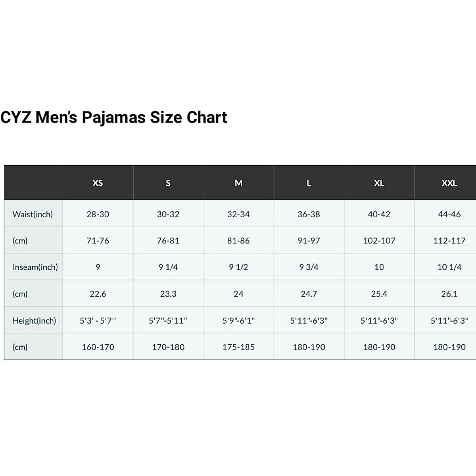The height and width of the screenshot is (476, 476).
Task: Select the M size column header
Action: point(238,183)
